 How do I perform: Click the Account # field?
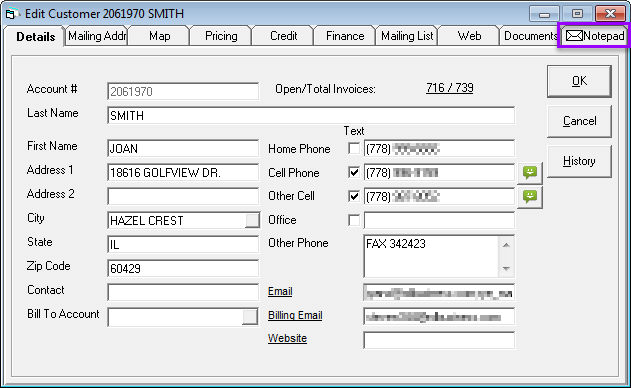pos(183,92)
